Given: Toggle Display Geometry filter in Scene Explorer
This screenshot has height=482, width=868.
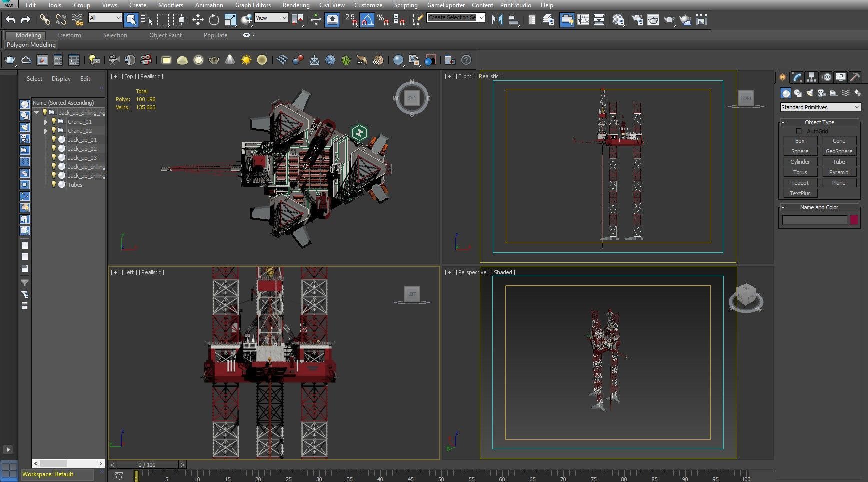Looking at the screenshot, I should 25,104.
